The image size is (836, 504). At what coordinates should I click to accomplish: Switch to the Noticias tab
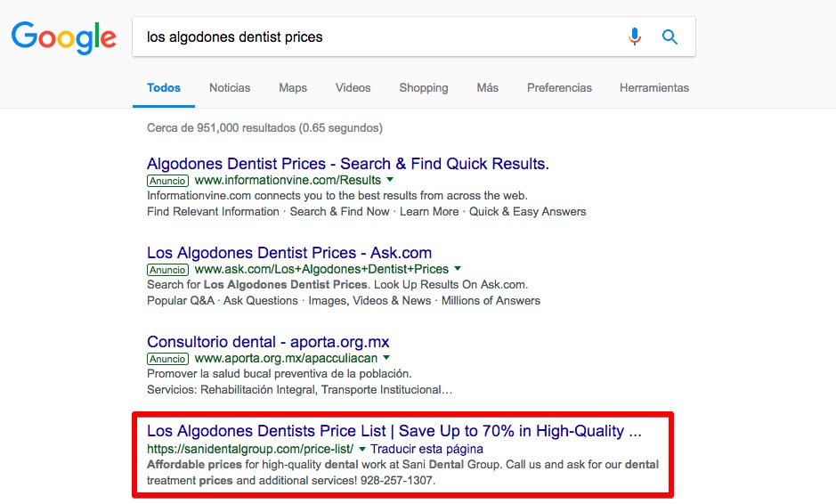230,88
